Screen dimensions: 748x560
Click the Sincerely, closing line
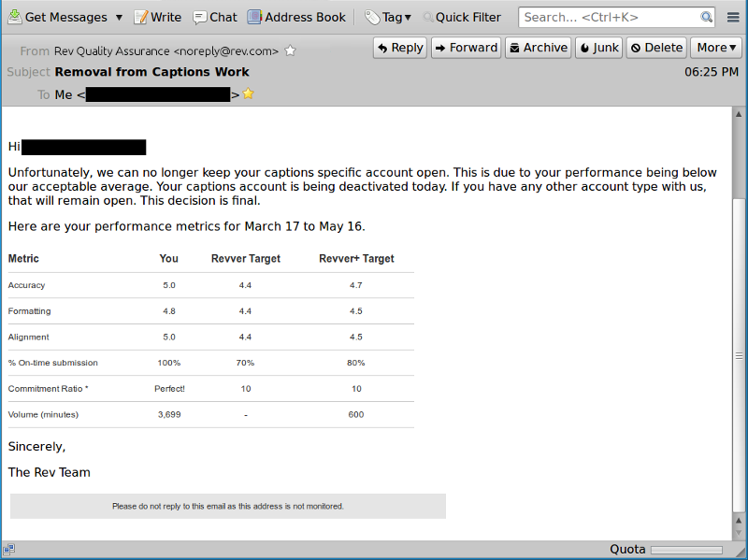[x=36, y=447]
